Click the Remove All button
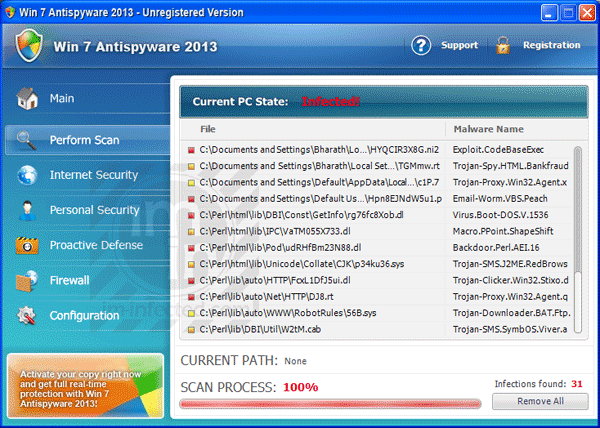This screenshot has width=600, height=428. click(x=540, y=401)
